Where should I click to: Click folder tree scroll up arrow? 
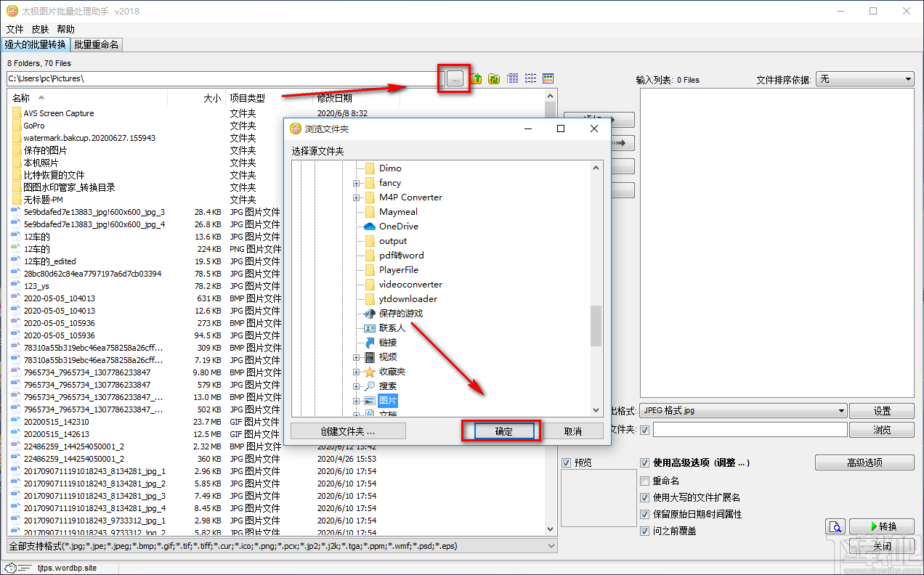pyautogui.click(x=596, y=168)
